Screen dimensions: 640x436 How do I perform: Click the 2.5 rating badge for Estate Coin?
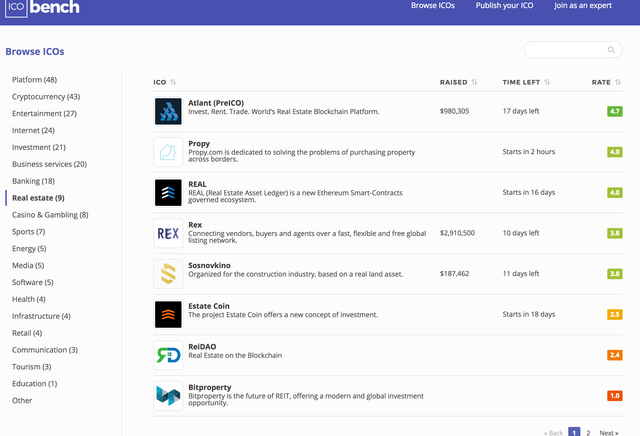point(615,314)
